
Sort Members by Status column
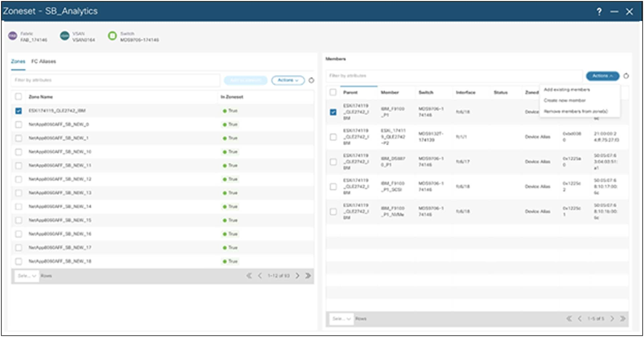click(501, 93)
